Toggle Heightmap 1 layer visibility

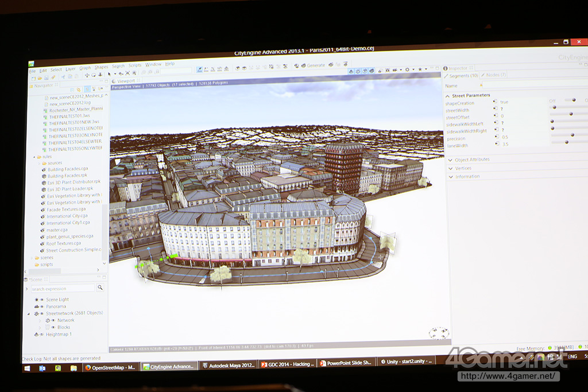coord(41,334)
